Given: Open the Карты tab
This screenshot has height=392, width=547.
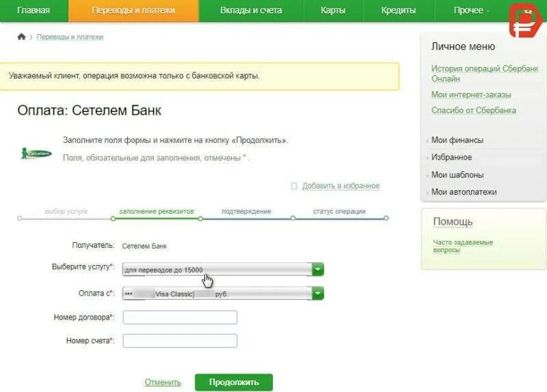Looking at the screenshot, I should point(333,10).
